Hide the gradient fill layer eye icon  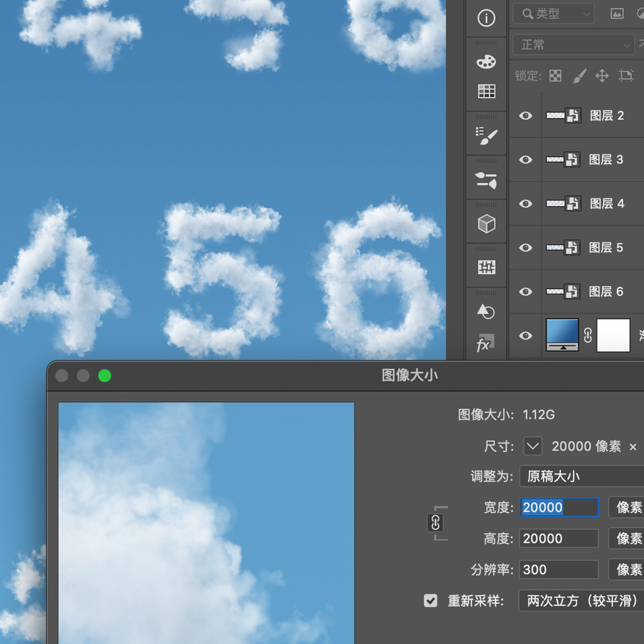click(525, 336)
